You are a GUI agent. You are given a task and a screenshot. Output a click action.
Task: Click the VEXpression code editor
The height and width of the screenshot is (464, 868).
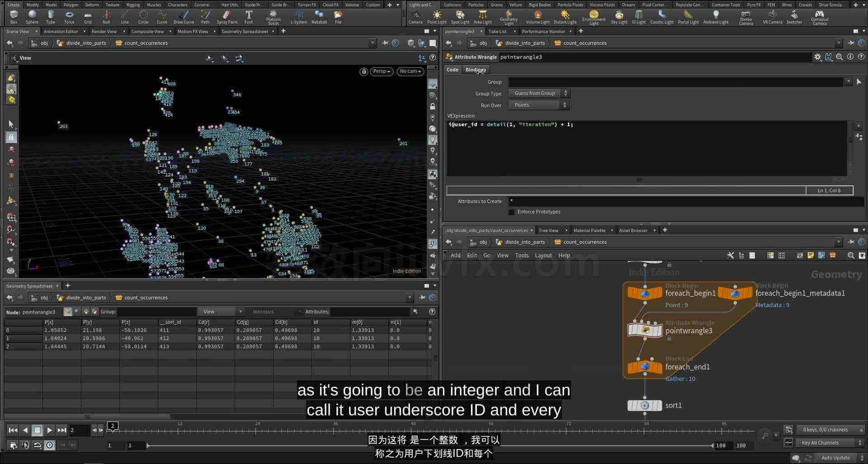point(646,148)
